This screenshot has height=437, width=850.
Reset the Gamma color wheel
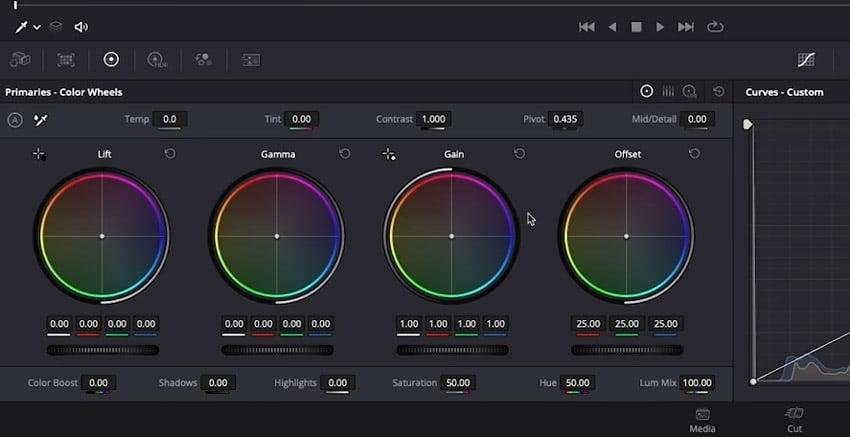345,154
